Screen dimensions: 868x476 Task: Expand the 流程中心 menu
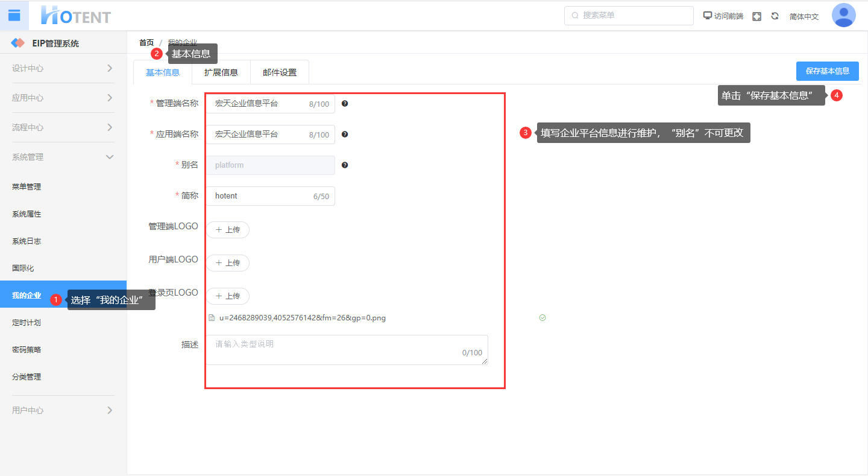[x=63, y=127]
